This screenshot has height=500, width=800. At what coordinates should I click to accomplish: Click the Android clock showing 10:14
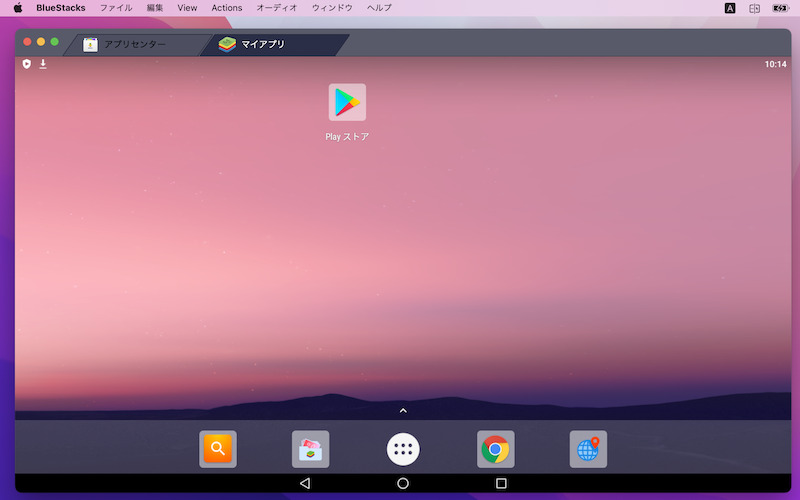pos(775,64)
